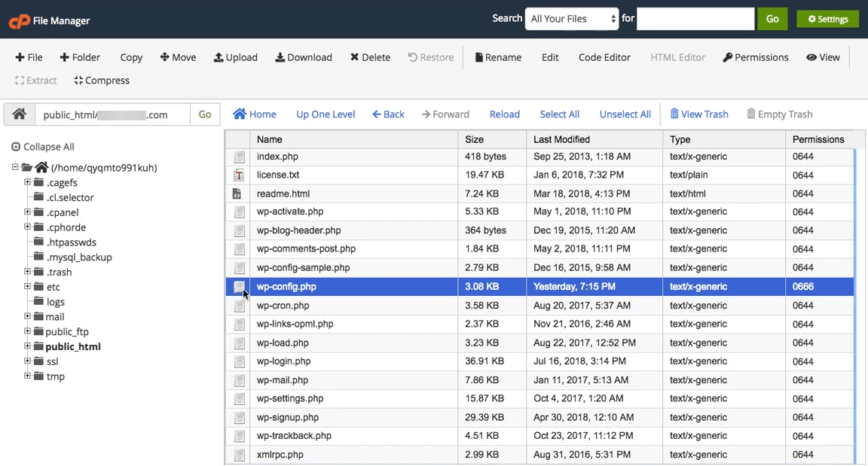This screenshot has width=868, height=466.
Task: Click the home icon beside path field
Action: point(20,114)
